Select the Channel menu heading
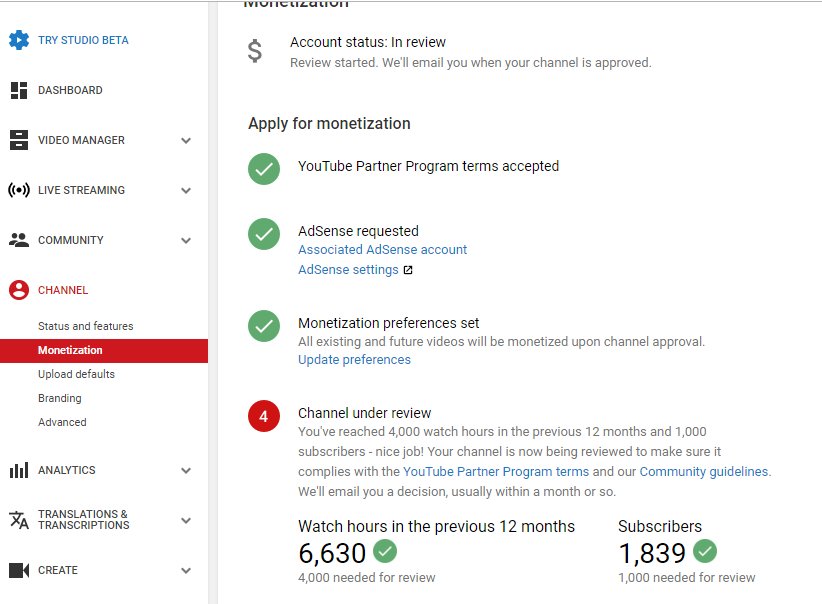 coord(63,290)
